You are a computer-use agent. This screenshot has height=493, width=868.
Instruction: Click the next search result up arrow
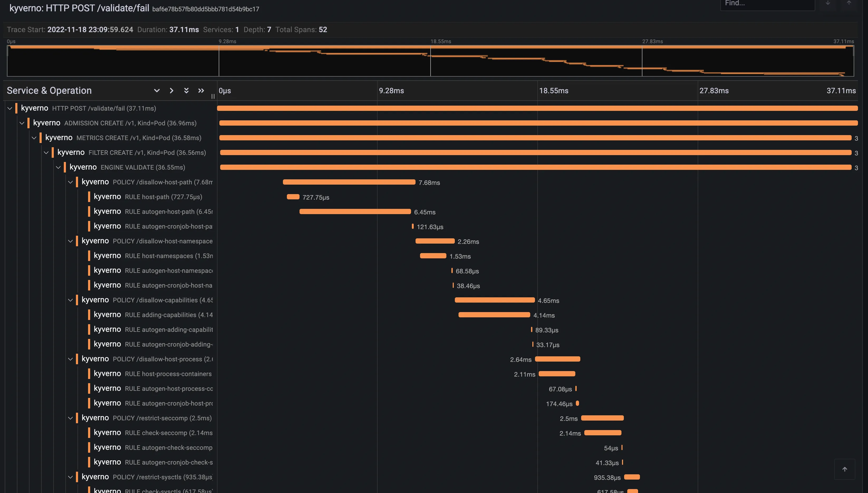point(849,3)
